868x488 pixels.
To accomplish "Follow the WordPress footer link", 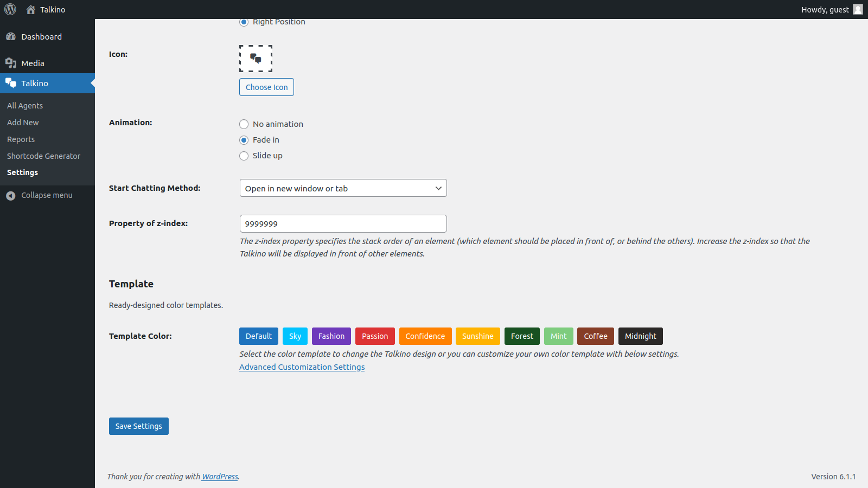I will point(220,477).
